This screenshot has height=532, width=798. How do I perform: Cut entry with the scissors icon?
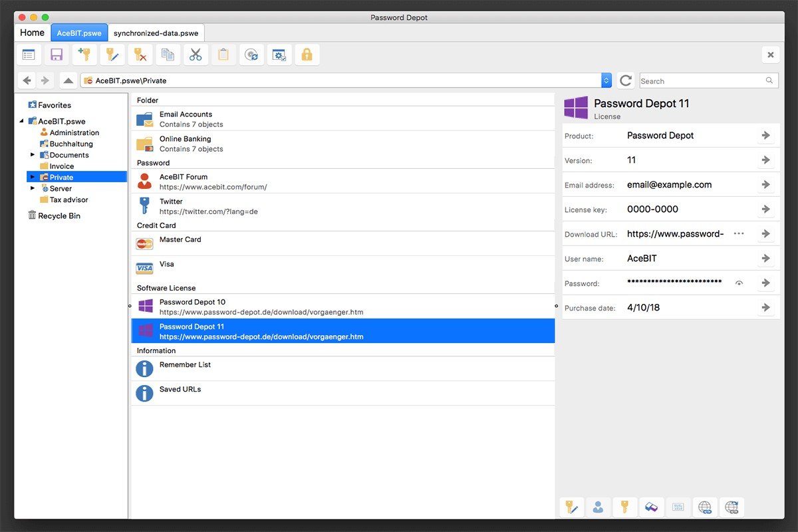pyautogui.click(x=196, y=55)
